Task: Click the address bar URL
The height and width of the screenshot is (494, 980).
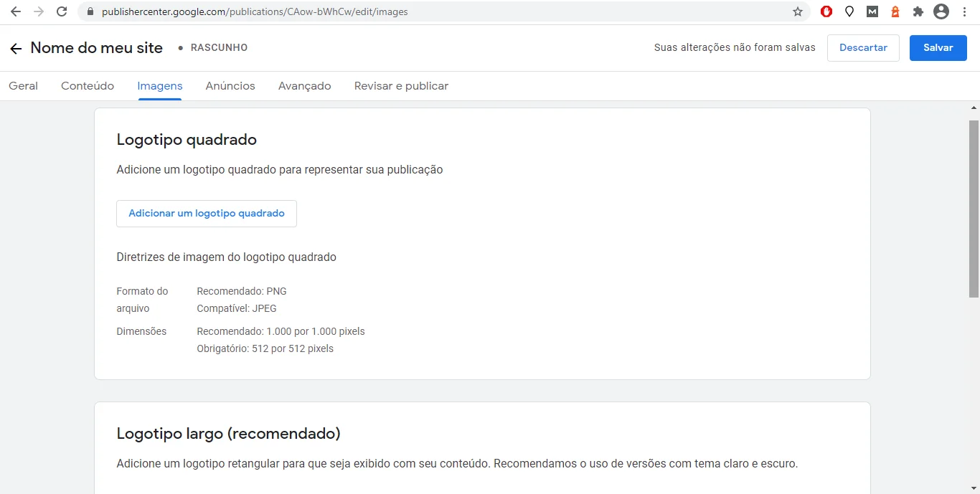Action: point(255,11)
